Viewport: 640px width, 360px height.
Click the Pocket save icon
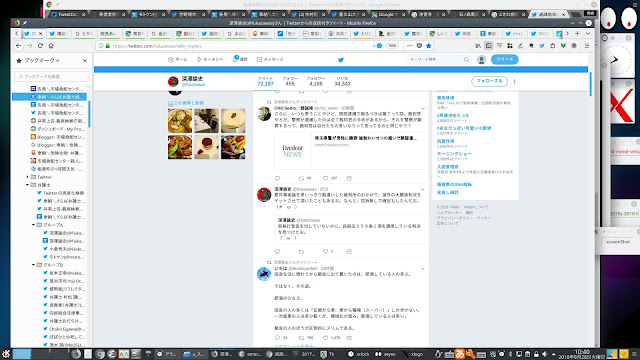(419, 46)
